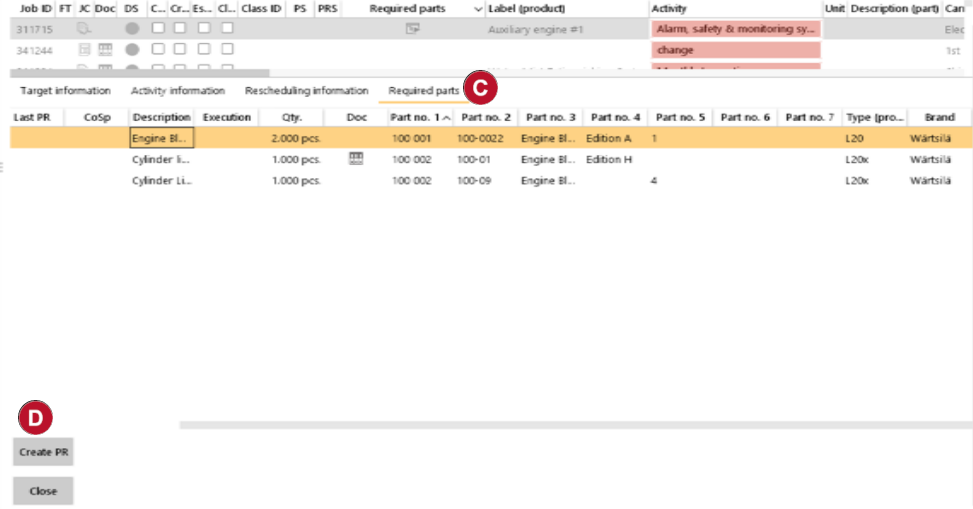
Task: Click the Part no. 5 column header
Action: [x=680, y=117]
